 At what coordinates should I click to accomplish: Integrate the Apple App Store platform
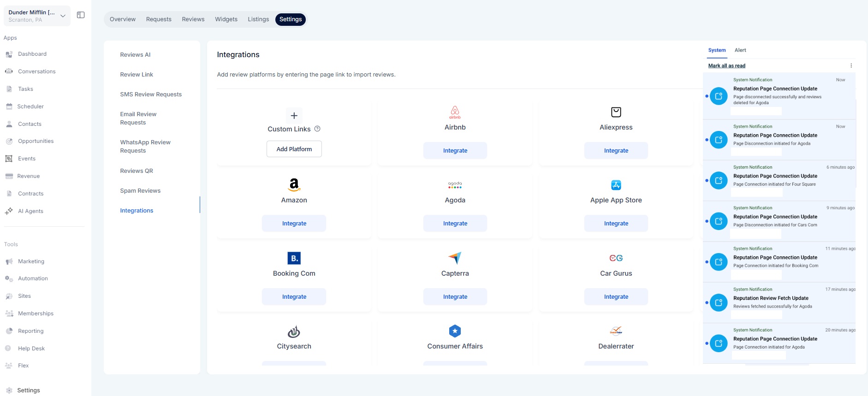[616, 224]
